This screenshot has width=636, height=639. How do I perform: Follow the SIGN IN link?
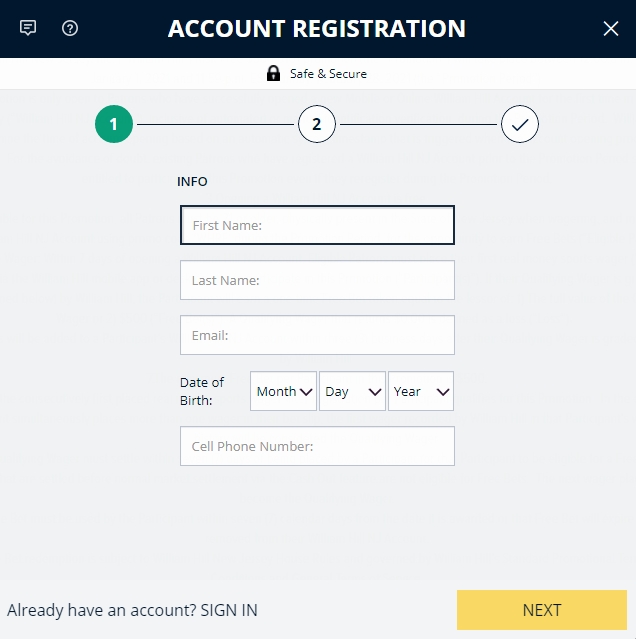point(229,610)
